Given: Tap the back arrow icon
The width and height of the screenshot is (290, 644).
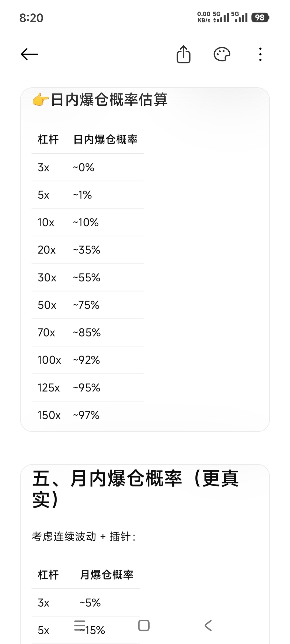Looking at the screenshot, I should 29,54.
